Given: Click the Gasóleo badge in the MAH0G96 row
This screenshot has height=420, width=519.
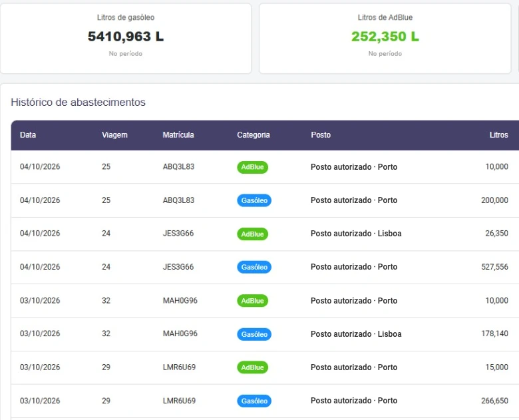Looking at the screenshot, I should pos(254,334).
